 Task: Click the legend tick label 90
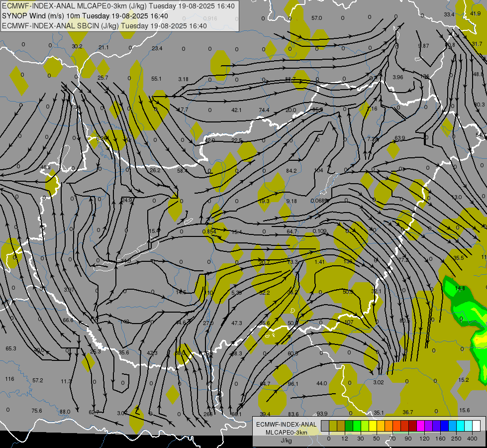point(408,439)
